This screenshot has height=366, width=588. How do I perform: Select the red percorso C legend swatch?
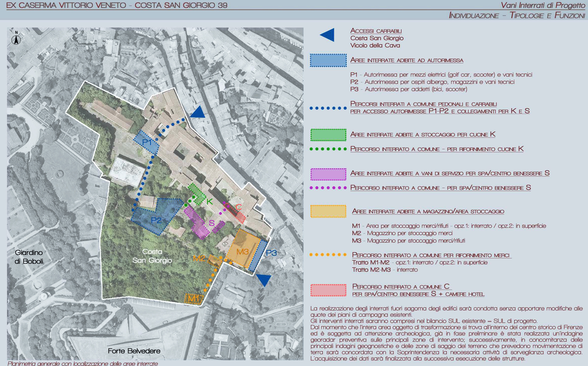pos(328,290)
